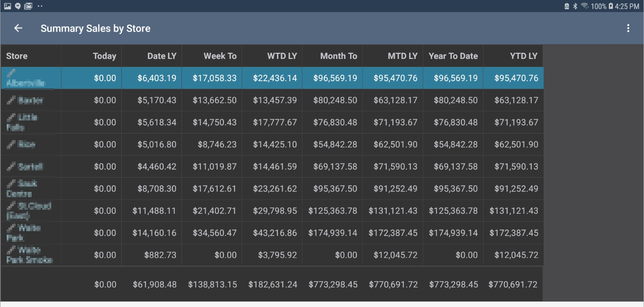Screen dimensions: 644x307
Task: Tap the Wi-Fi icon in status bar
Action: coord(584,6)
